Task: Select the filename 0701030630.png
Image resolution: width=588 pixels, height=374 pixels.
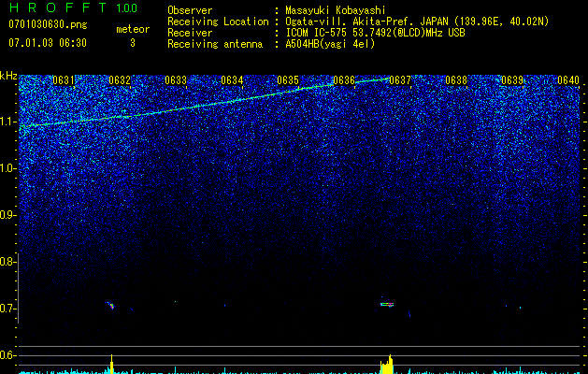Action: tap(48, 24)
